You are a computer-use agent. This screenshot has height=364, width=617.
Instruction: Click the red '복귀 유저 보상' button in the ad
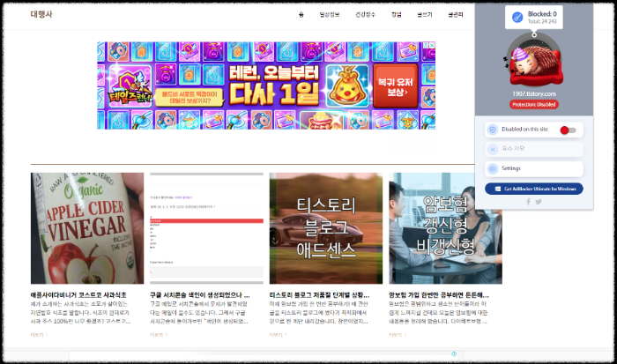point(395,86)
